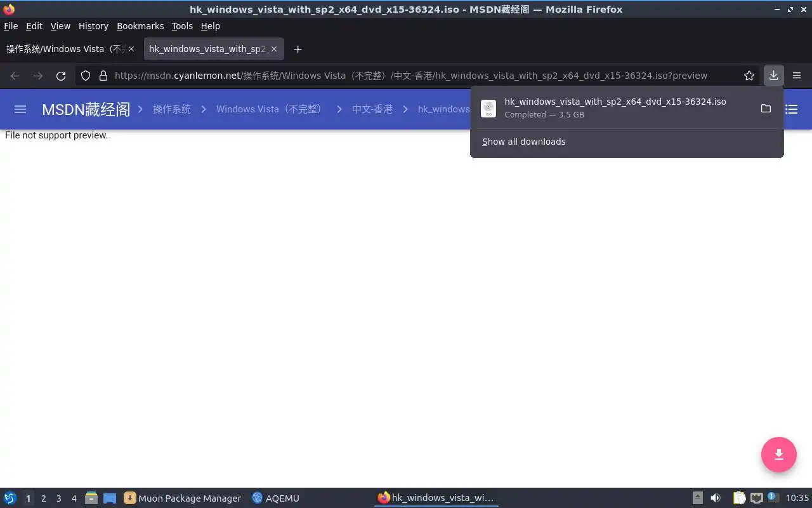Open the clipboard tray icon
Image resolution: width=812 pixels, height=508 pixels.
click(x=739, y=498)
